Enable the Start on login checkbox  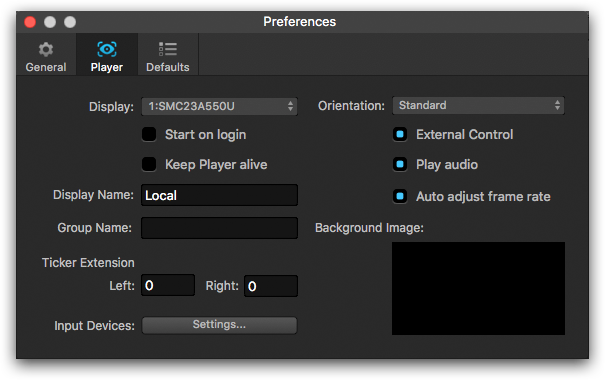pyautogui.click(x=149, y=134)
